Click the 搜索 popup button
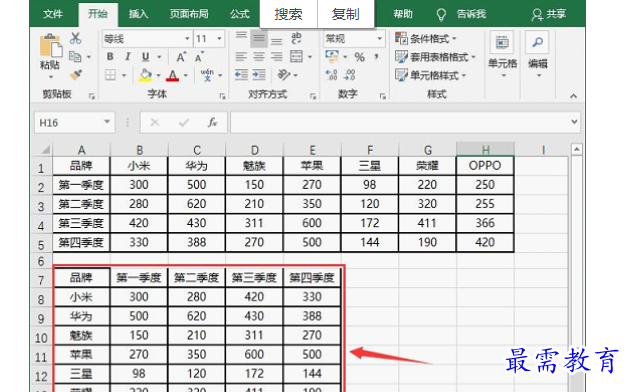This screenshot has height=392, width=627. 288,14
